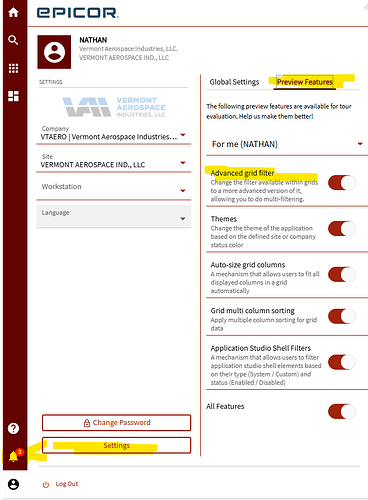Click the SETTINGS section heading

point(51,82)
